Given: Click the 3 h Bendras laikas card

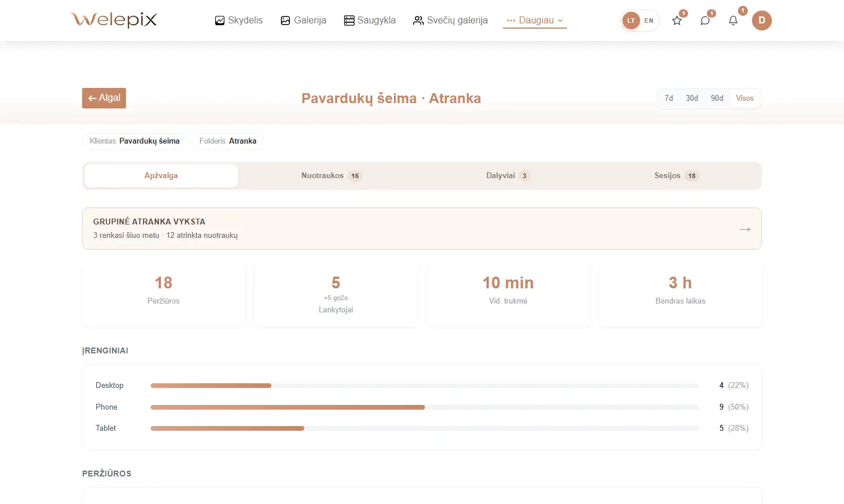Looking at the screenshot, I should pyautogui.click(x=680, y=294).
